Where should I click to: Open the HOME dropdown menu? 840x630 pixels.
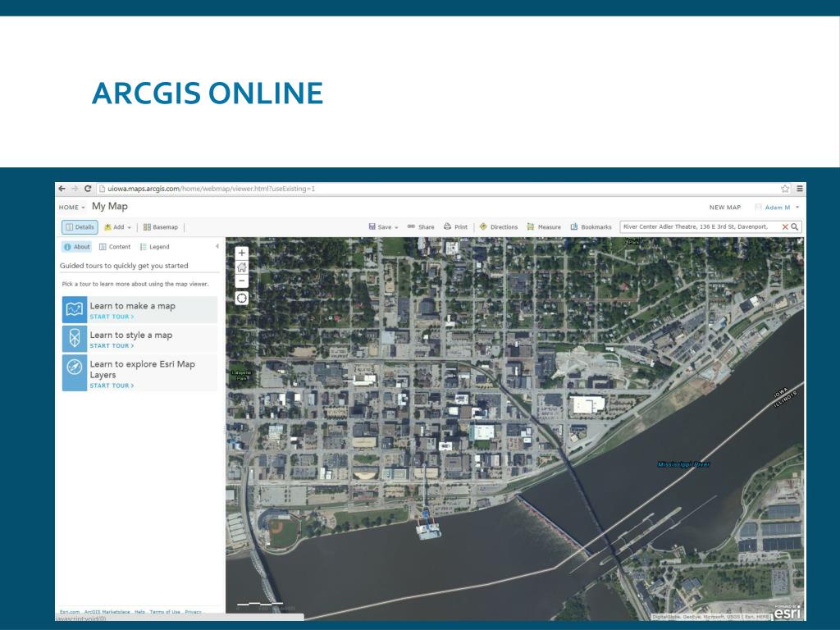pos(72,208)
